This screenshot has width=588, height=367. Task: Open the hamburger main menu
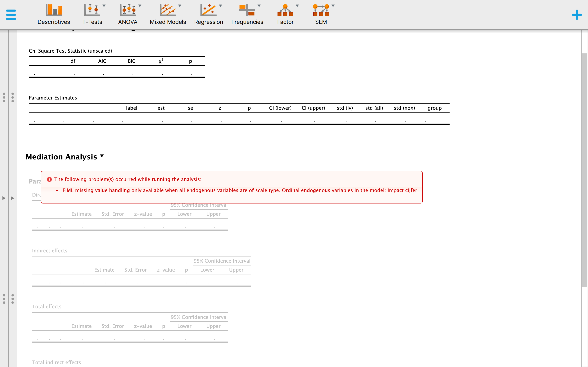coord(11,14)
